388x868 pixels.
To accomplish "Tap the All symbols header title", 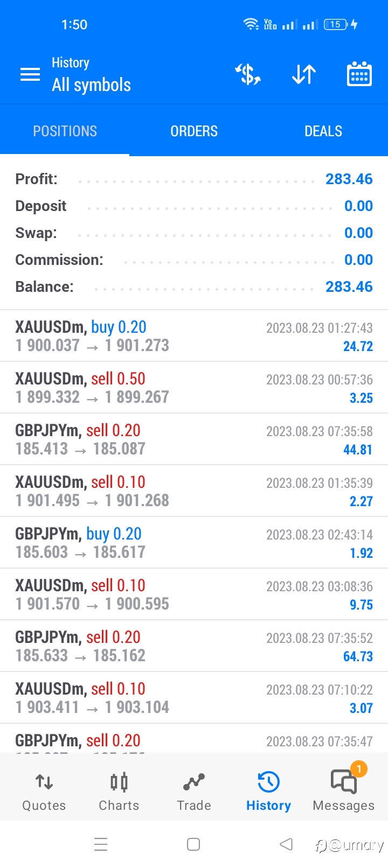I will click(x=91, y=85).
